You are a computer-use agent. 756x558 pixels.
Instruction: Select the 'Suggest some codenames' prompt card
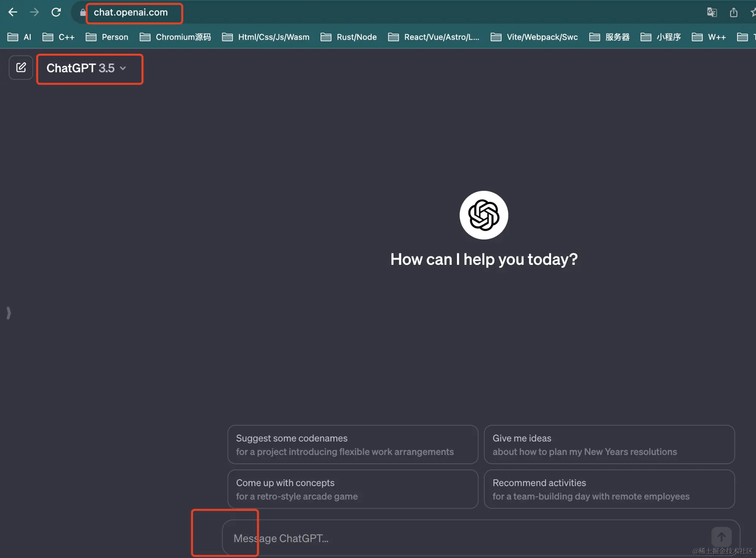click(352, 445)
